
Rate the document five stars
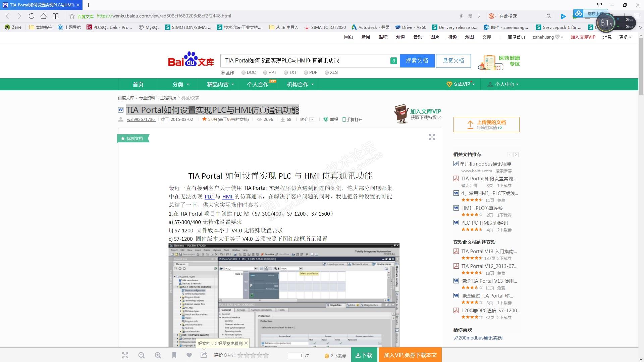[x=266, y=355]
